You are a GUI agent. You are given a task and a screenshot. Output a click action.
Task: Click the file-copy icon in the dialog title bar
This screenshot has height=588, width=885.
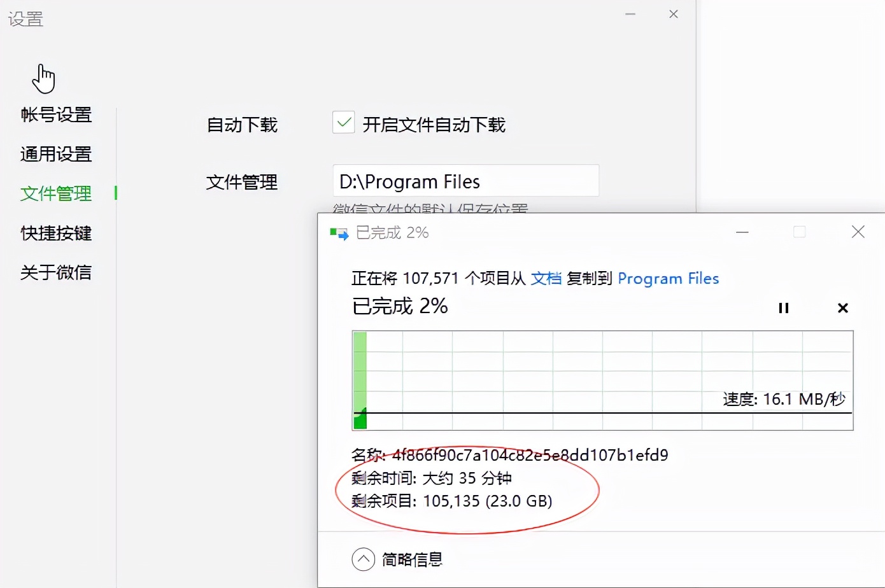coord(338,233)
